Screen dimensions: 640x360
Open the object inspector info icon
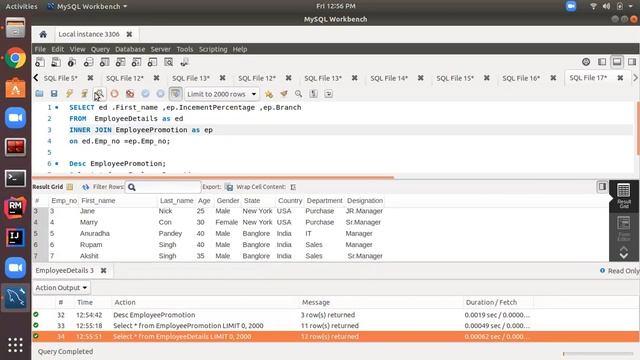[72, 62]
